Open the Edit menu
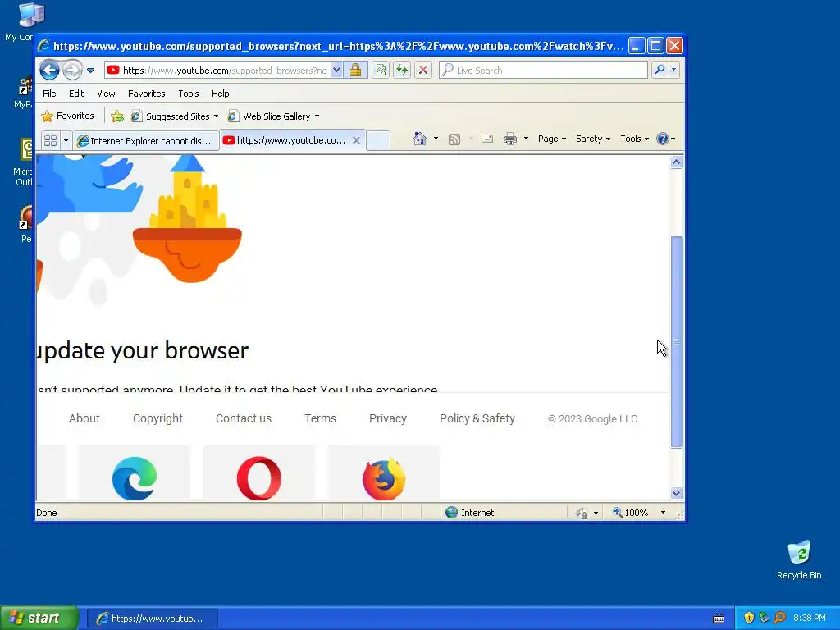The height and width of the screenshot is (630, 840). click(x=76, y=94)
